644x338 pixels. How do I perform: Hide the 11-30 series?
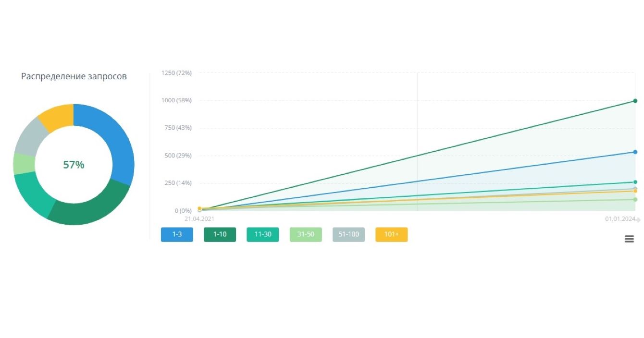[x=262, y=235]
